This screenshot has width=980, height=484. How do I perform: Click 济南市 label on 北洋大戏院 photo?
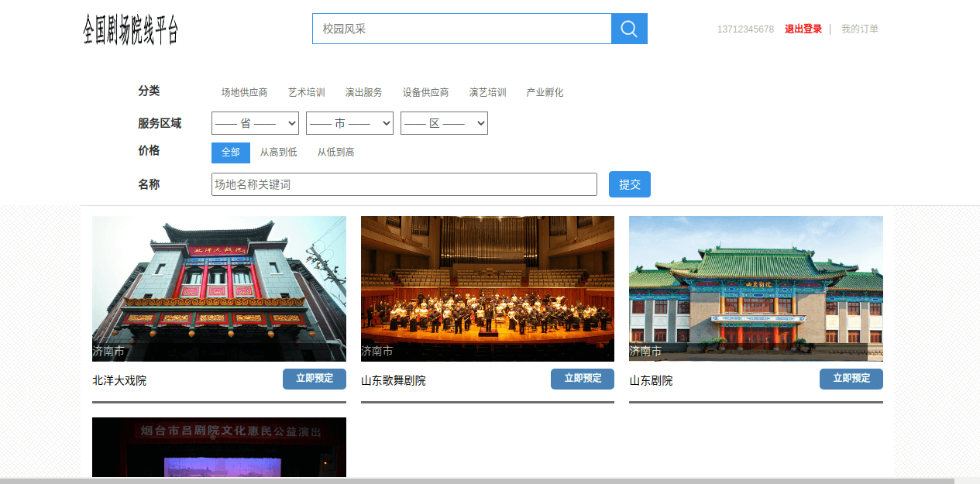[x=108, y=351]
